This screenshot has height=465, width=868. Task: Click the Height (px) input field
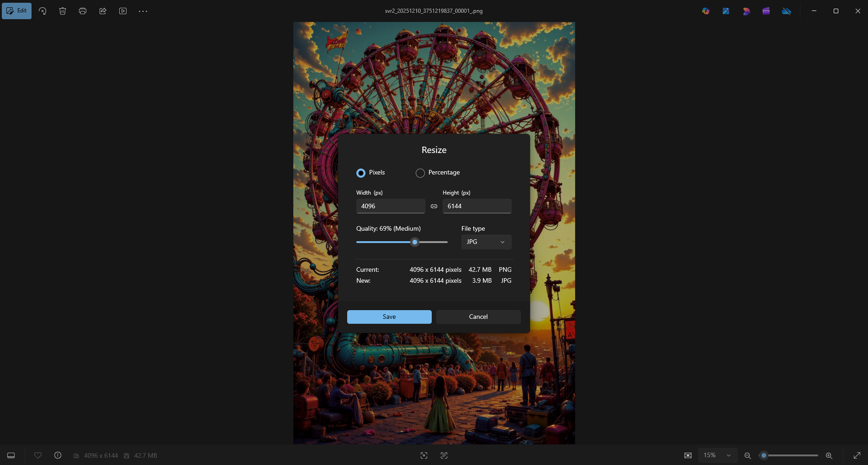coord(477,206)
